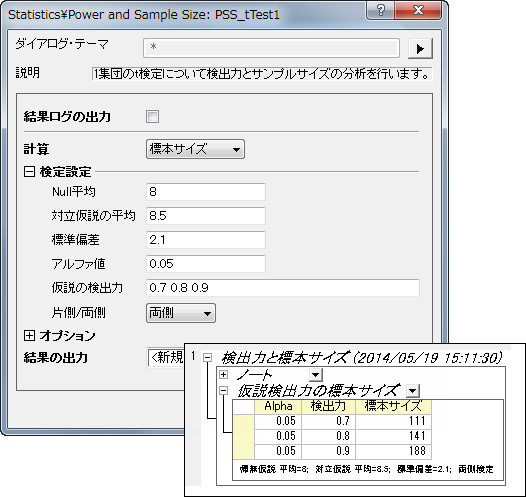The image size is (526, 497).
Task: Collapse the 検定設定 section
Action: (x=30, y=172)
